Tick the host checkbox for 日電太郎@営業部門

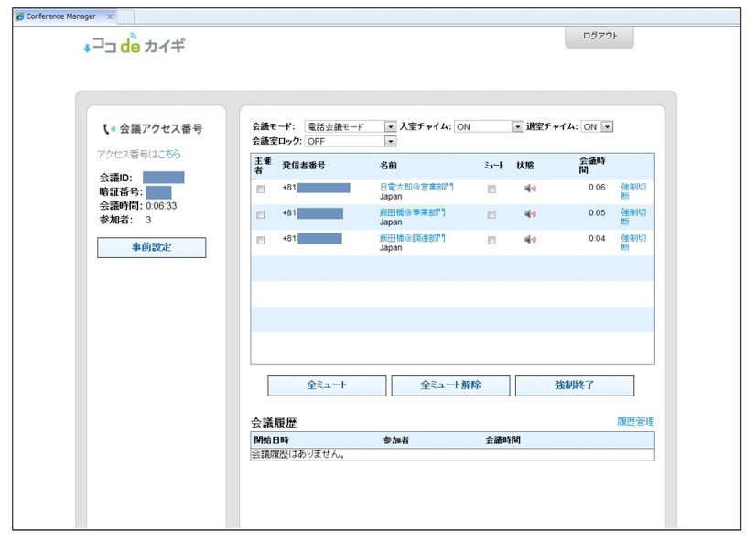pos(261,190)
